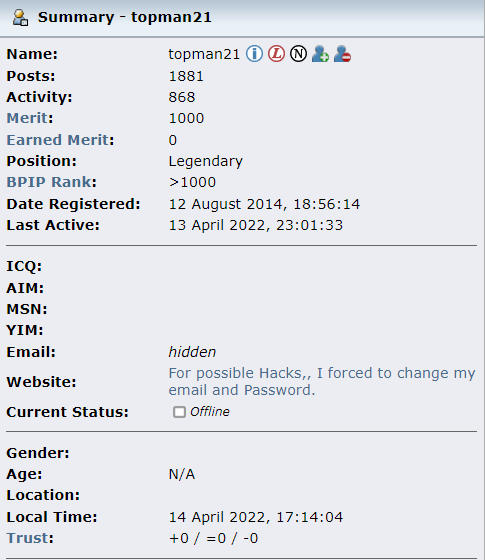Open the BPIP Rank link
The image size is (485, 560).
(49, 182)
